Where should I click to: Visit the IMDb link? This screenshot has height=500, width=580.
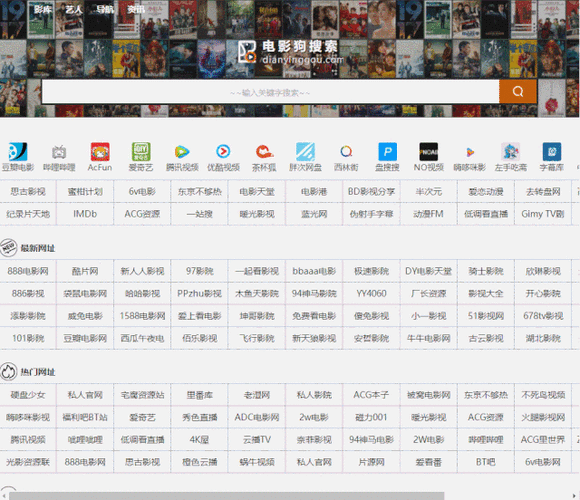[85, 214]
